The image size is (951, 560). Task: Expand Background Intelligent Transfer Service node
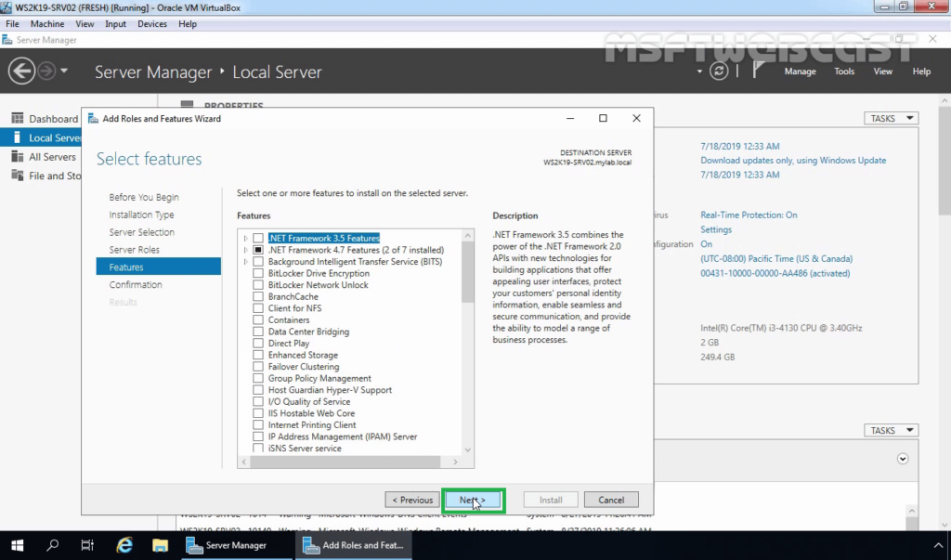coord(245,262)
